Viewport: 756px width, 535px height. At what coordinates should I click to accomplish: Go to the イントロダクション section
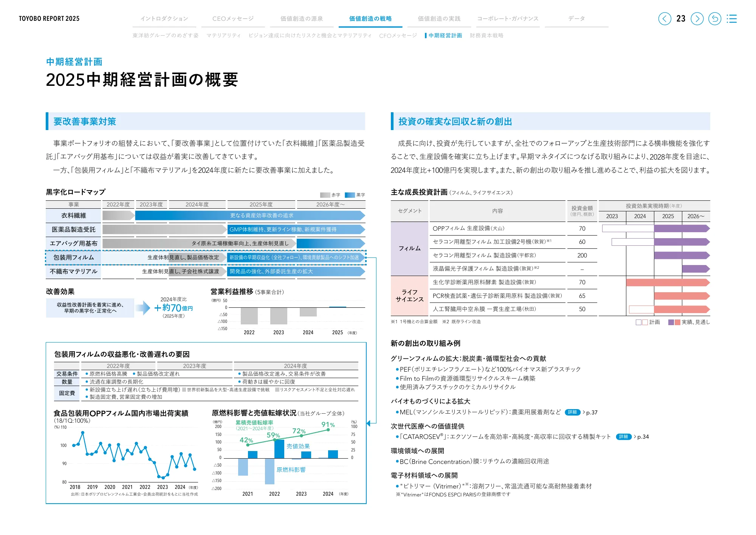[164, 18]
